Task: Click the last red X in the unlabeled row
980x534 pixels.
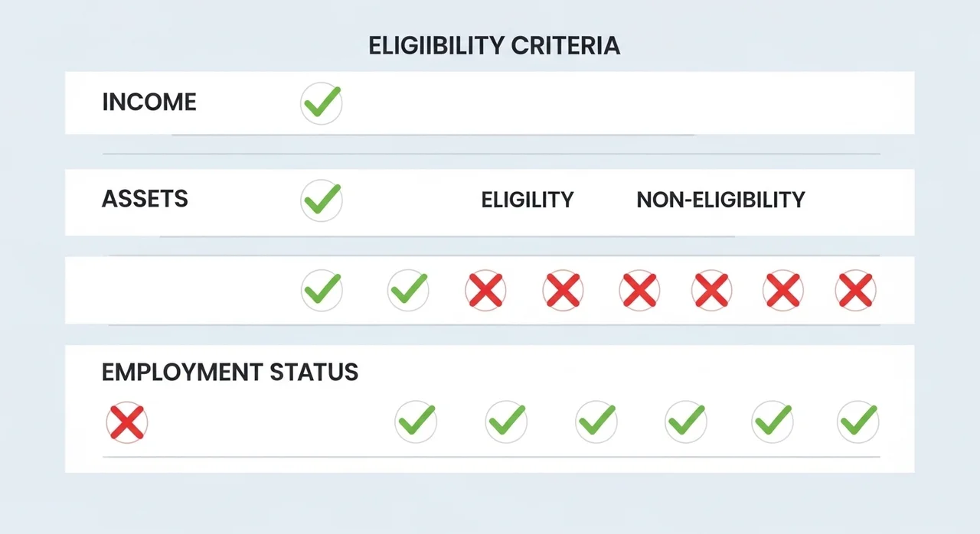Action: [x=855, y=290]
